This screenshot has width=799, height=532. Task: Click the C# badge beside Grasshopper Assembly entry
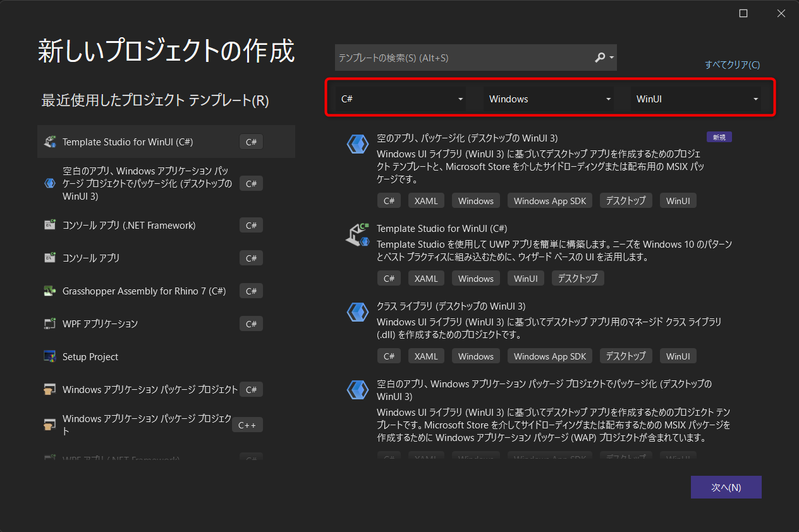click(x=252, y=291)
